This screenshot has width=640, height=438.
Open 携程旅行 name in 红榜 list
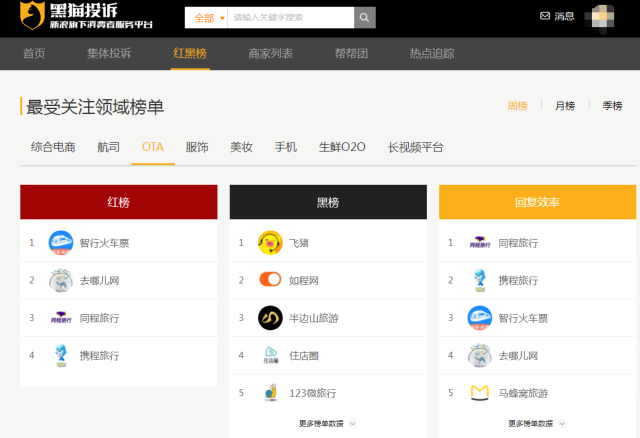tap(99, 356)
